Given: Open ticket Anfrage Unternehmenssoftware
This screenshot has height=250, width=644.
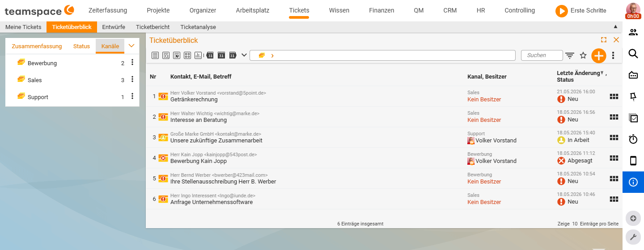Looking at the screenshot, I should pos(212,202).
